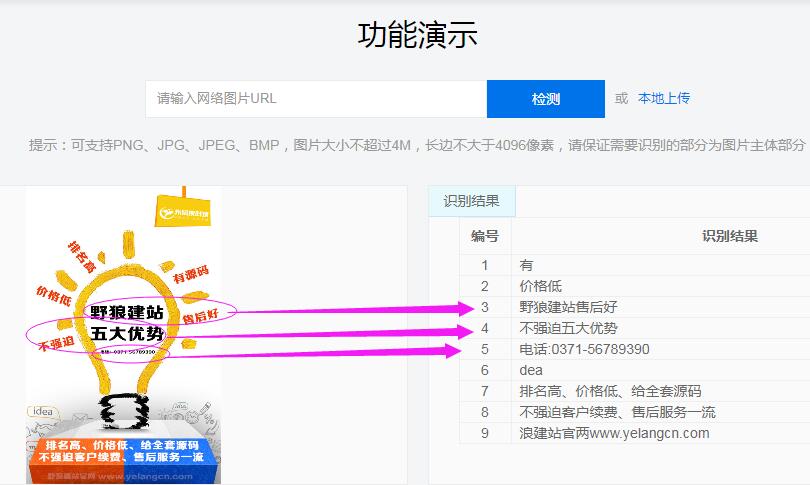Select the result row reading 价格低
810x485 pixels.
[x=541, y=286]
